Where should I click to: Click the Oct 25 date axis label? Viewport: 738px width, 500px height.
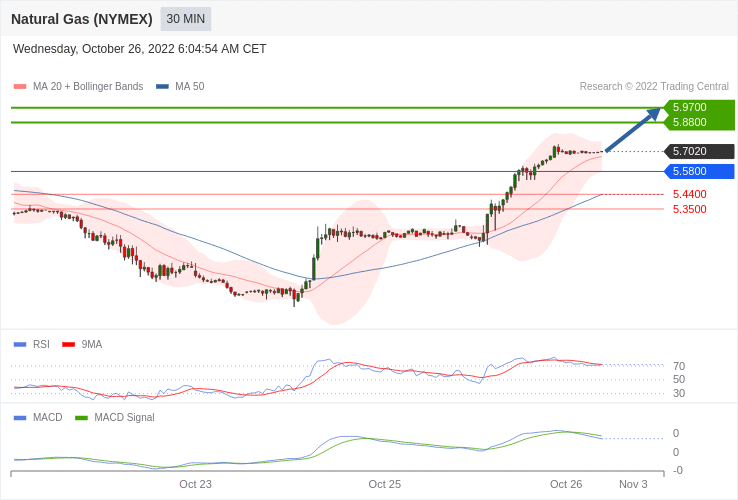[385, 484]
